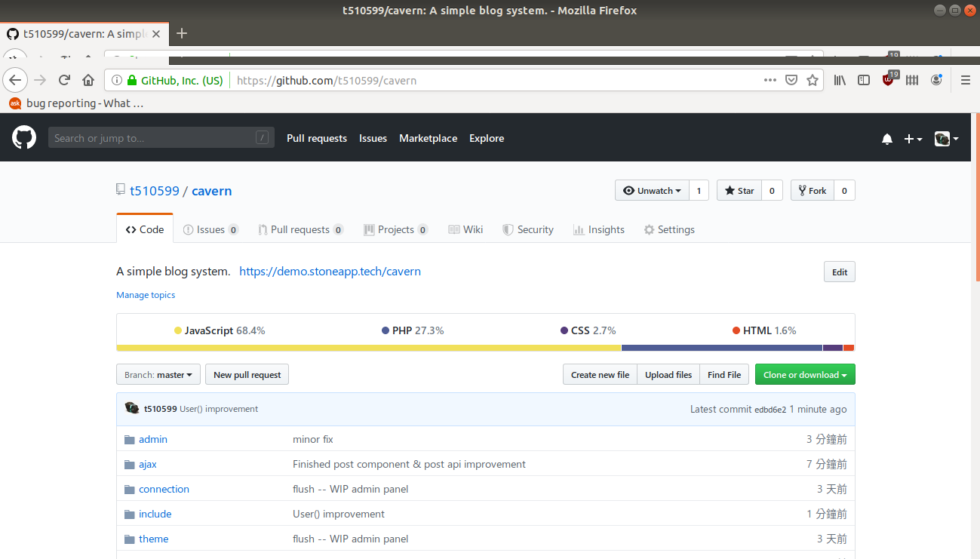Click Create new file
The height and width of the screenshot is (559, 980).
[x=600, y=375]
